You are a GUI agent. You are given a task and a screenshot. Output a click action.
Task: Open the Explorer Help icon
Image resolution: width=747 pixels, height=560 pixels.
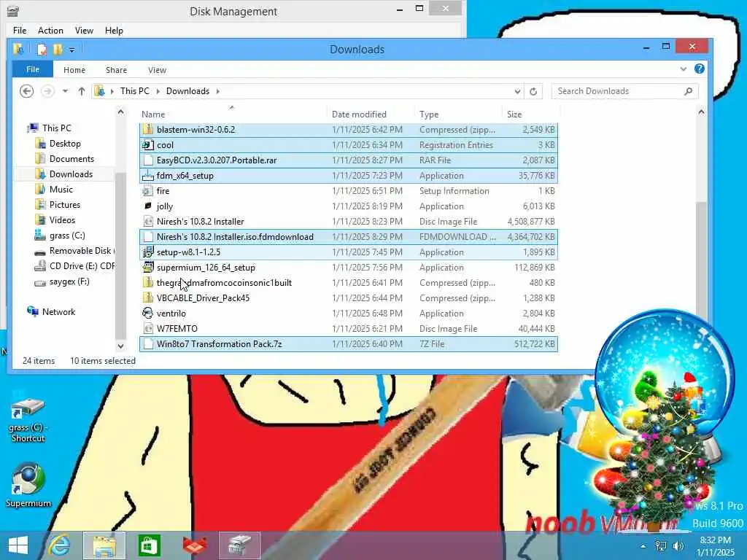point(699,69)
